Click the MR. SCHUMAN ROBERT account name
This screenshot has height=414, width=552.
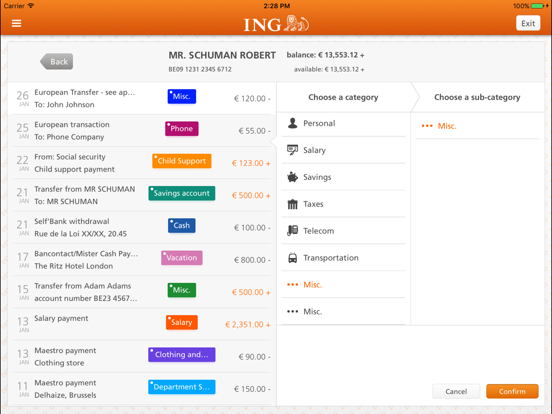coord(222,55)
